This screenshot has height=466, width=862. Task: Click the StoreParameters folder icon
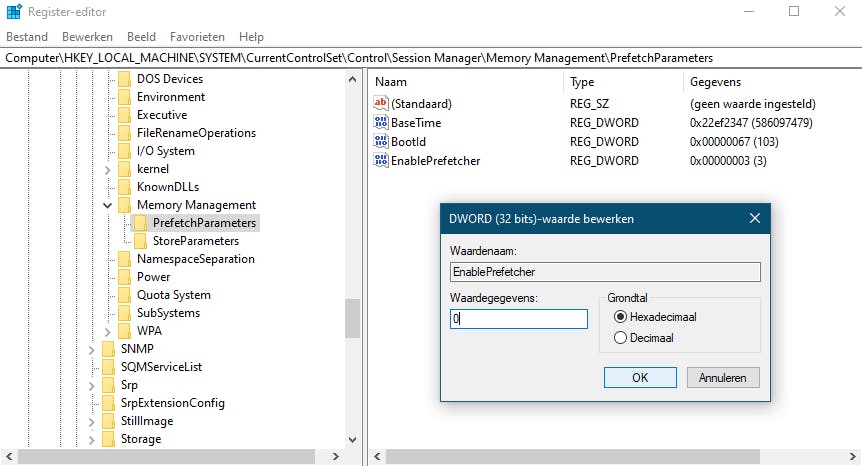pyautogui.click(x=141, y=241)
